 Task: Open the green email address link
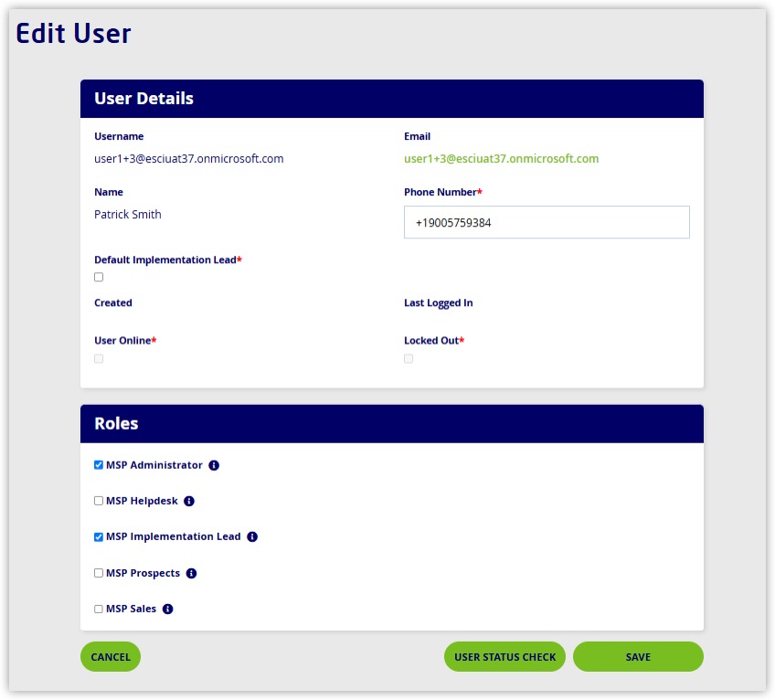click(501, 159)
